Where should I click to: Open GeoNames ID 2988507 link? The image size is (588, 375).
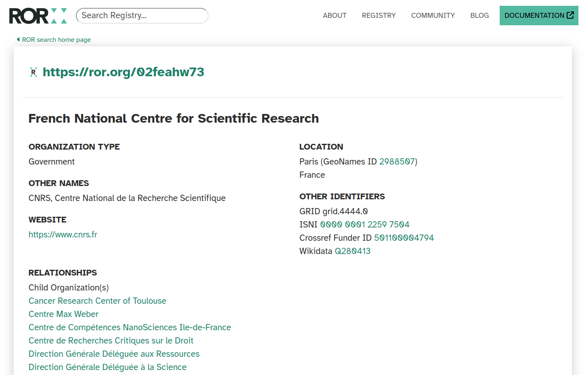tap(397, 162)
